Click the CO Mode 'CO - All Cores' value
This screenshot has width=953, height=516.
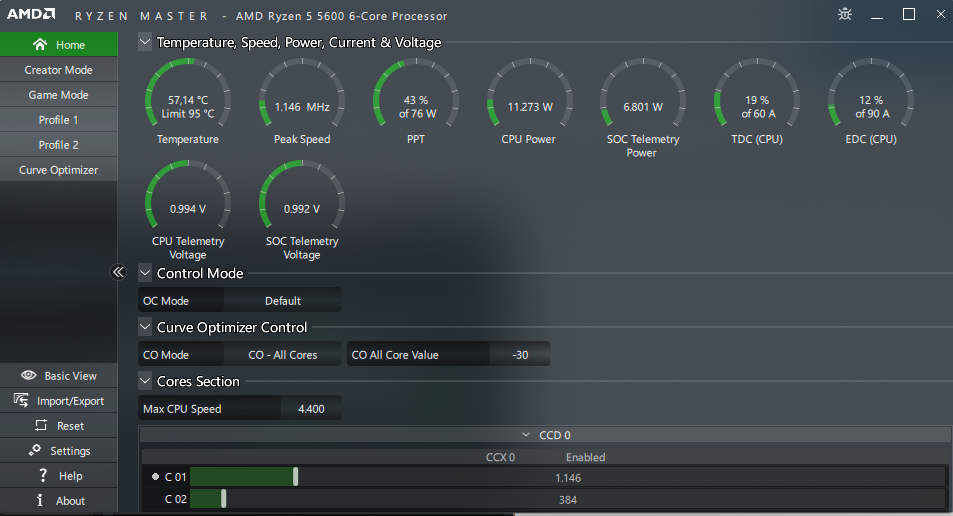click(283, 354)
